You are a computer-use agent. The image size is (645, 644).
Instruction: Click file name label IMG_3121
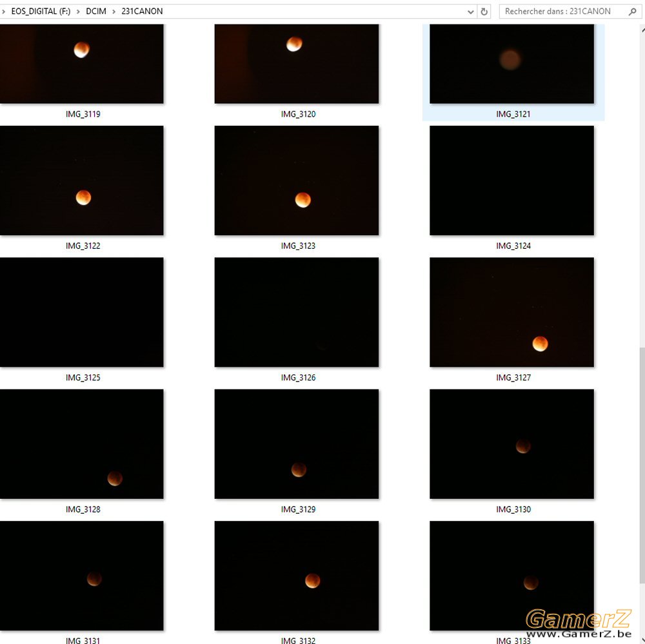pos(513,114)
